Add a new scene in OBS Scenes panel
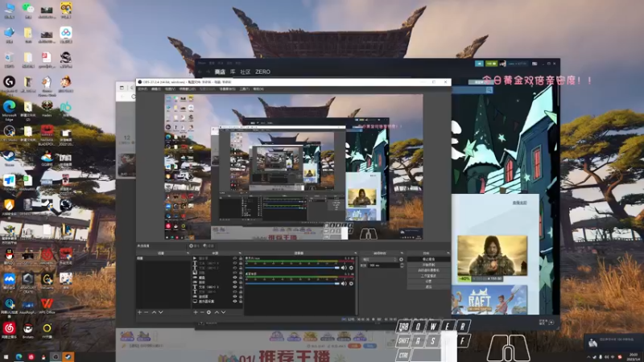 [x=139, y=312]
